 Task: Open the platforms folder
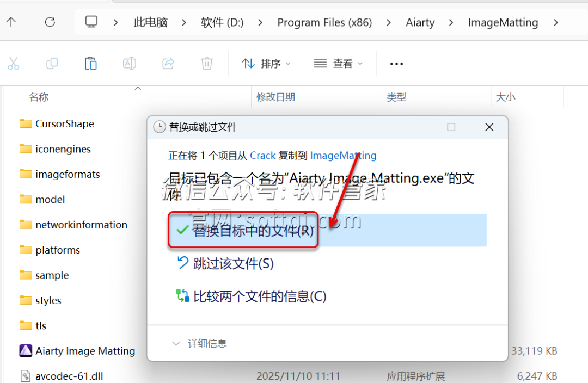tap(57, 250)
